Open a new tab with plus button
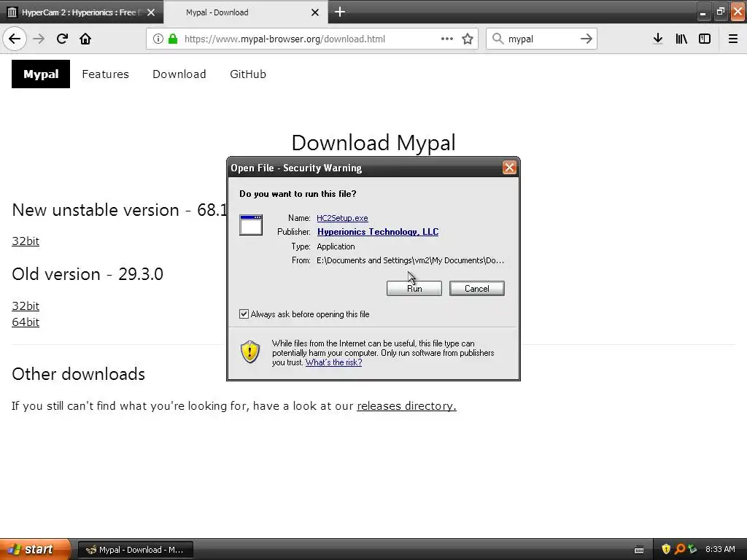This screenshot has width=747, height=560. pyautogui.click(x=340, y=12)
